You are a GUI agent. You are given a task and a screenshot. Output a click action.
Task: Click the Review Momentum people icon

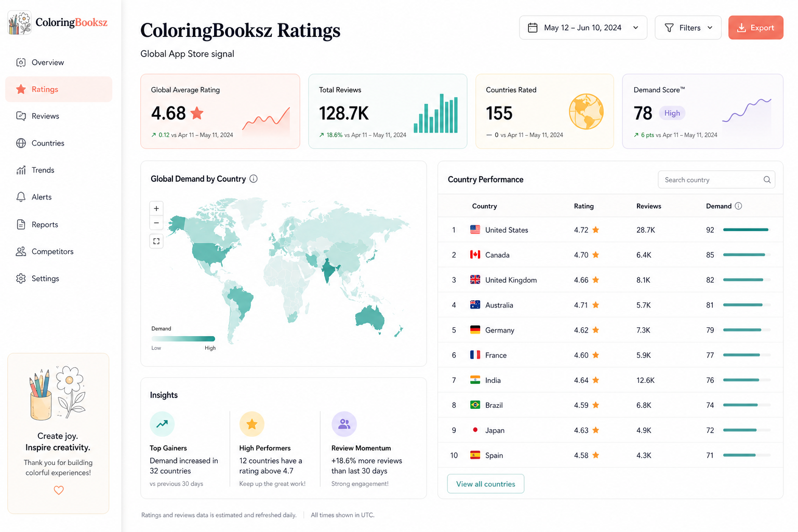point(344,424)
